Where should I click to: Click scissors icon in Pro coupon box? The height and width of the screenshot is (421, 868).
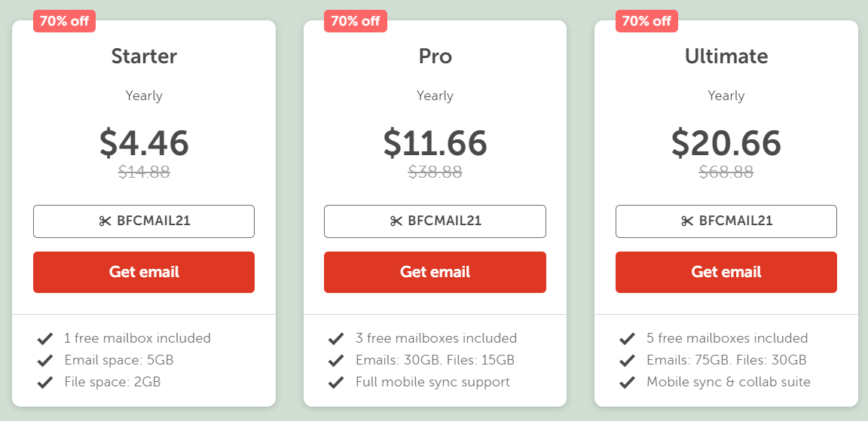pos(396,221)
